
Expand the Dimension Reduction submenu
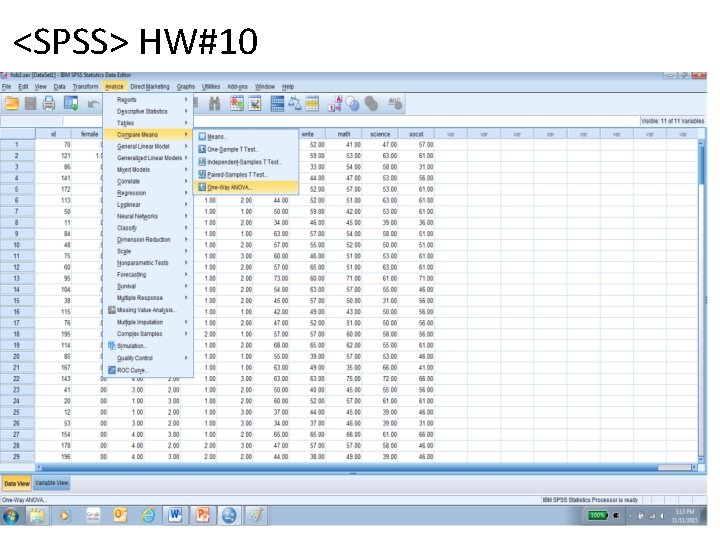pyautogui.click(x=148, y=240)
